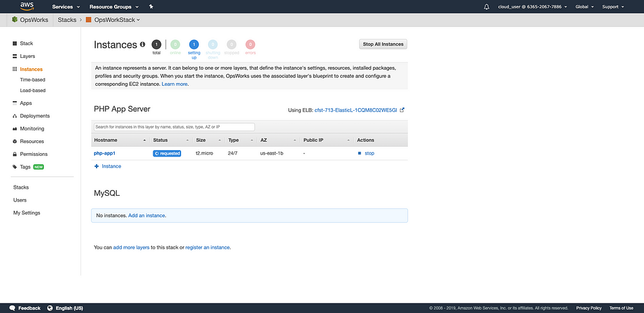The width and height of the screenshot is (644, 313).
Task: Open Stacks in the sidebar
Action: (21, 187)
